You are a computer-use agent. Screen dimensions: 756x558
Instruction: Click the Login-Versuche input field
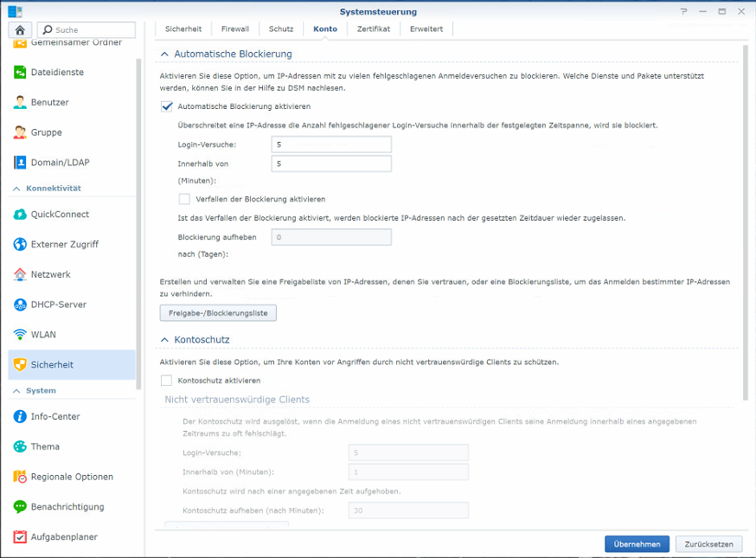click(x=330, y=144)
